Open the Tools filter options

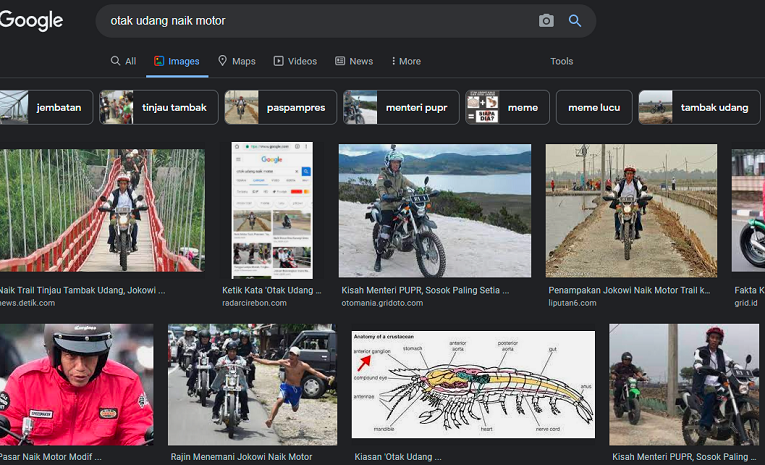(561, 61)
